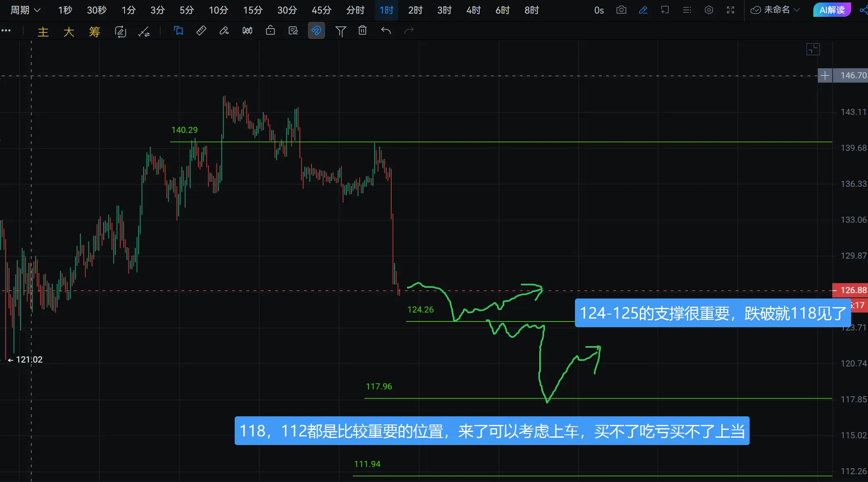Expand the three-dots more tools menu

pos(6,30)
